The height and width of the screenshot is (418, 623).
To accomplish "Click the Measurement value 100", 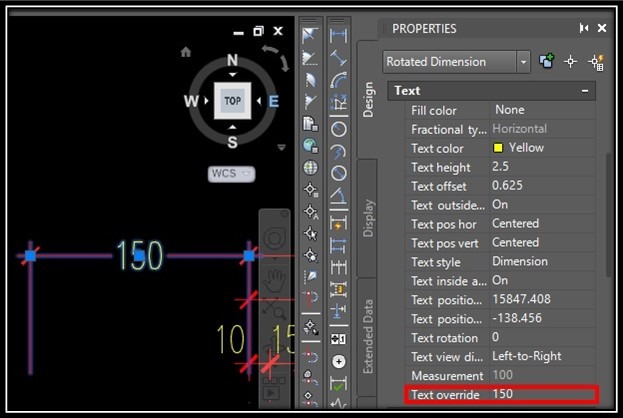I will click(502, 375).
